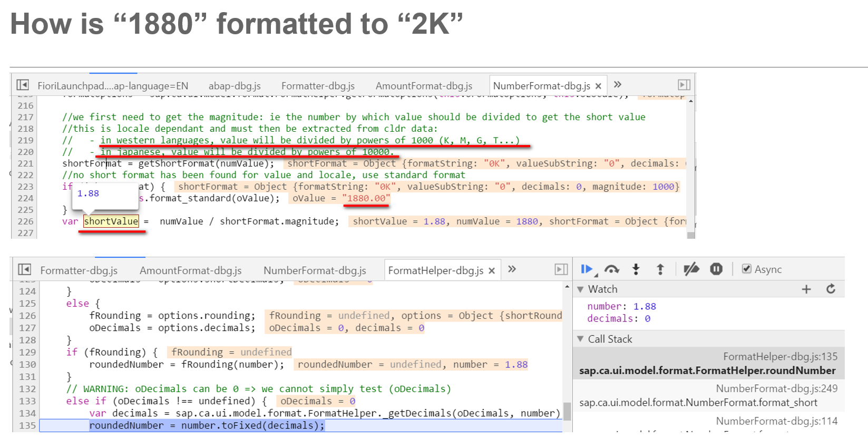Close the FormatHelper-dbg.js tab
The height and width of the screenshot is (448, 868).
coord(492,270)
